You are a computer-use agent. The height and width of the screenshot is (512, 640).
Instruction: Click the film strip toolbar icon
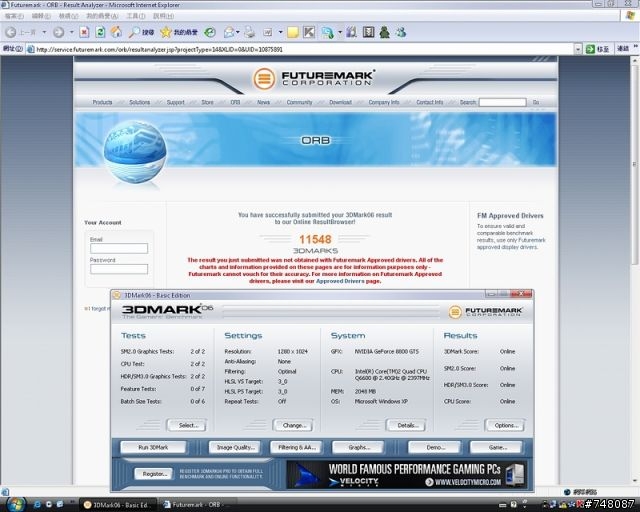click(369, 32)
